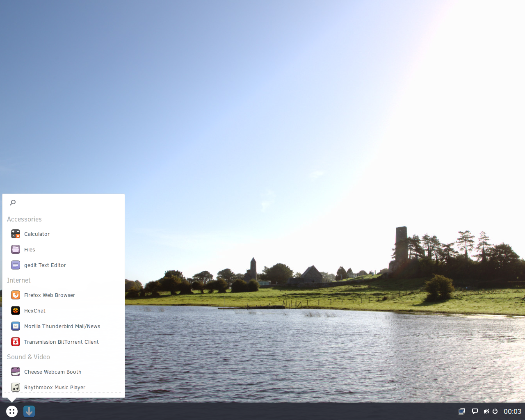
Task: Start Transmission BitTorrent Client
Action: [x=64, y=342]
